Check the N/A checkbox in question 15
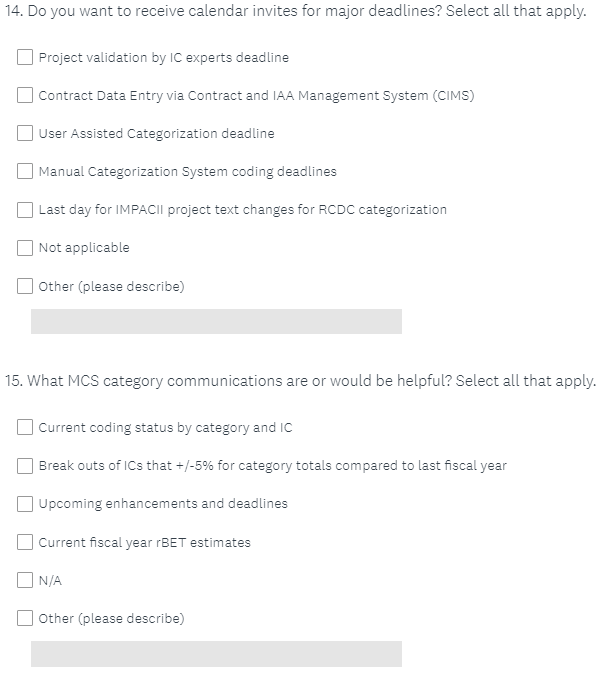Screen dimensions: 613x674 pyautogui.click(x=25, y=580)
